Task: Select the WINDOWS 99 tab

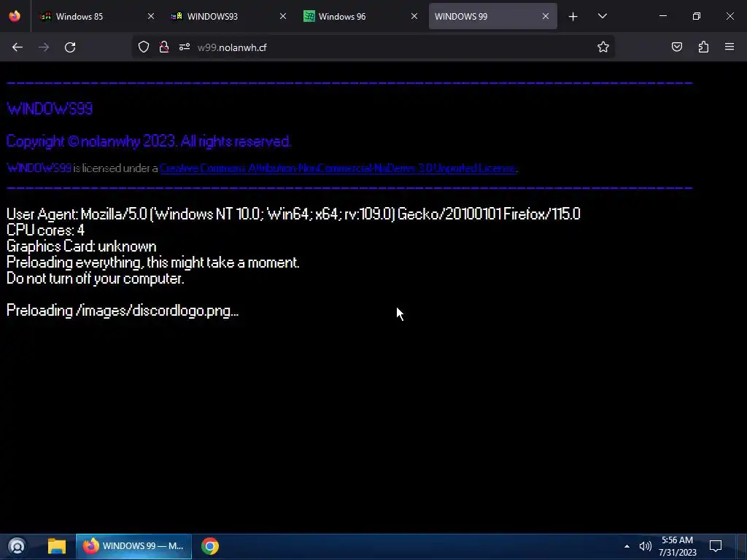Action: pos(492,16)
